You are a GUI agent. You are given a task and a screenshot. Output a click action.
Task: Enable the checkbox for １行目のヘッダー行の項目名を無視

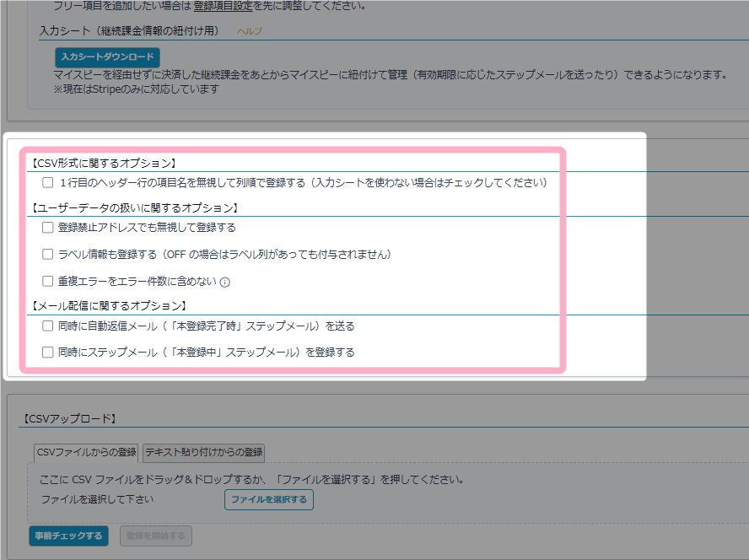(48, 182)
